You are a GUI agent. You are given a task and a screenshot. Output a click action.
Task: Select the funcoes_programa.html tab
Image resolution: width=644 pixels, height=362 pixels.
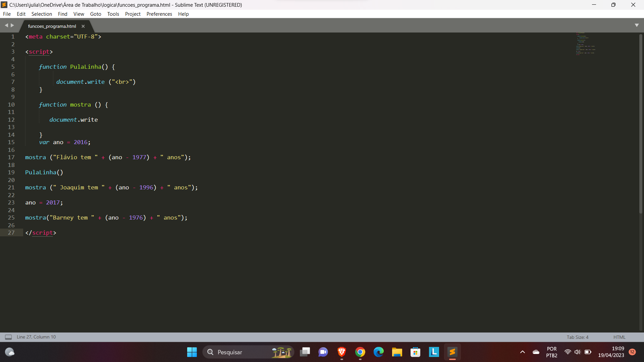click(52, 26)
